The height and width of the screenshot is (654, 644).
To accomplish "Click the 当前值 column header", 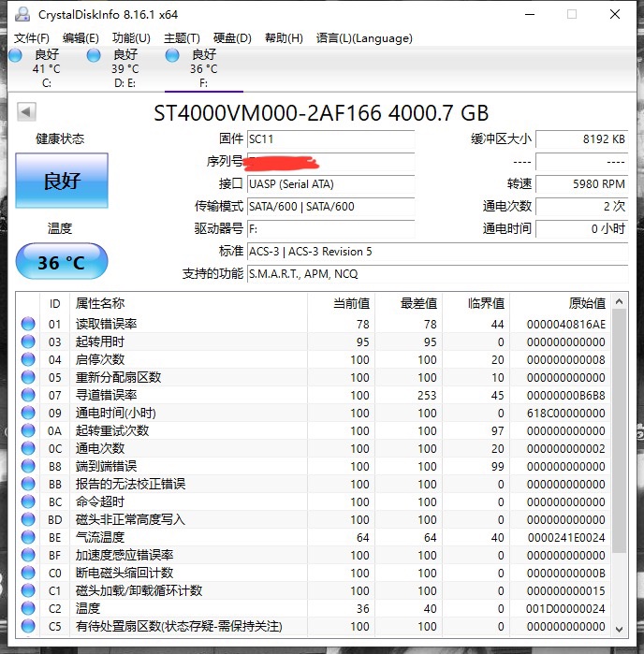I will coord(341,303).
